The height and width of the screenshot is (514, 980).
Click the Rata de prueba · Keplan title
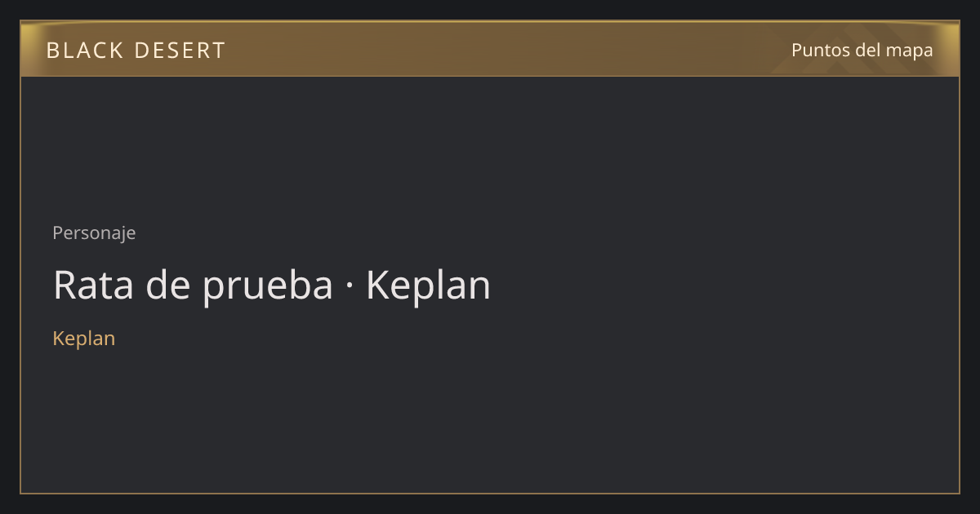pyautogui.click(x=272, y=286)
